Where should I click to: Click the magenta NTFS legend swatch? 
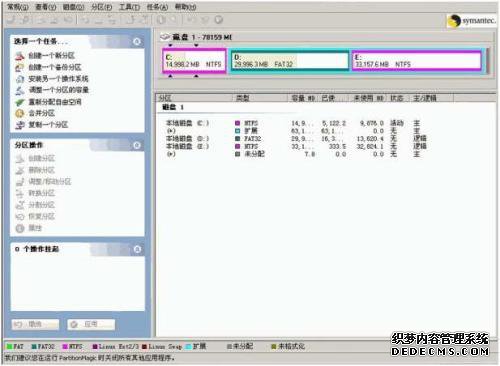(65, 347)
